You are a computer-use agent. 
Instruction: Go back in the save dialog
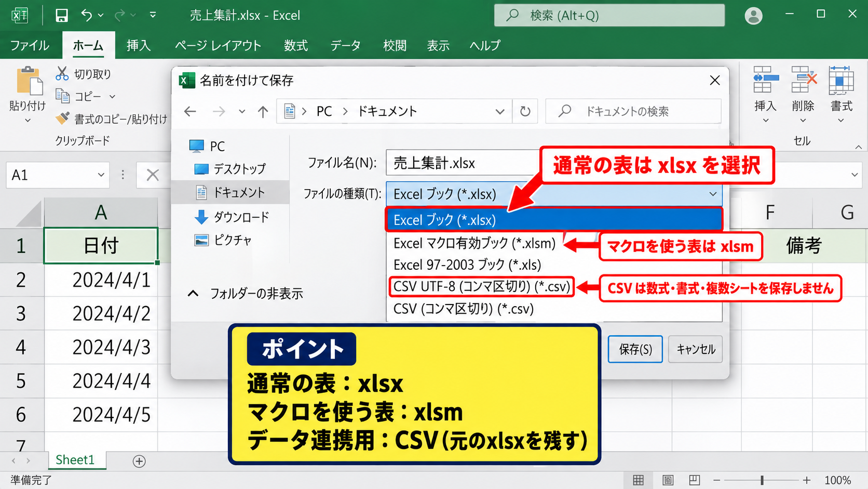190,111
